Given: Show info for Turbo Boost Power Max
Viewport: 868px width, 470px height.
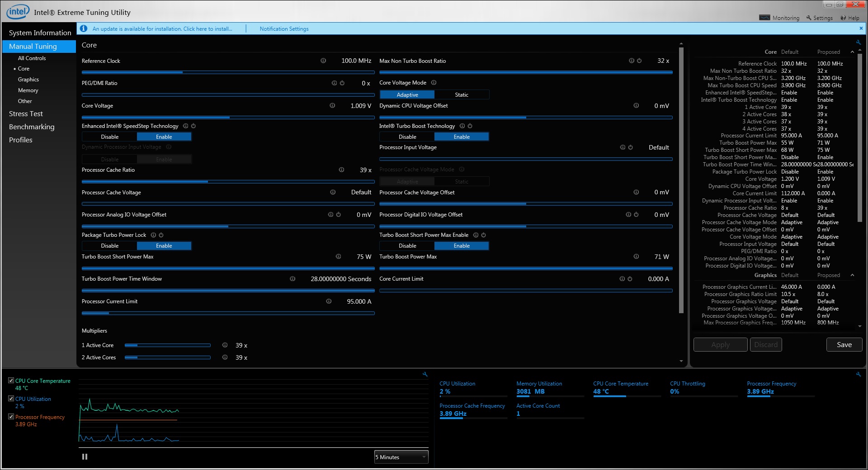Looking at the screenshot, I should pyautogui.click(x=636, y=257).
